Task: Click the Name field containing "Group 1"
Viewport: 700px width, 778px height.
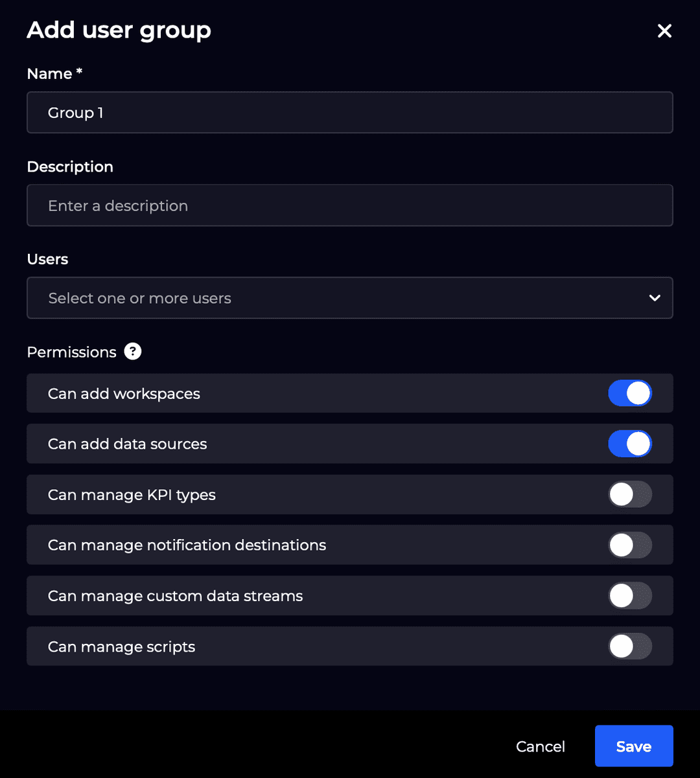Action: [x=350, y=112]
